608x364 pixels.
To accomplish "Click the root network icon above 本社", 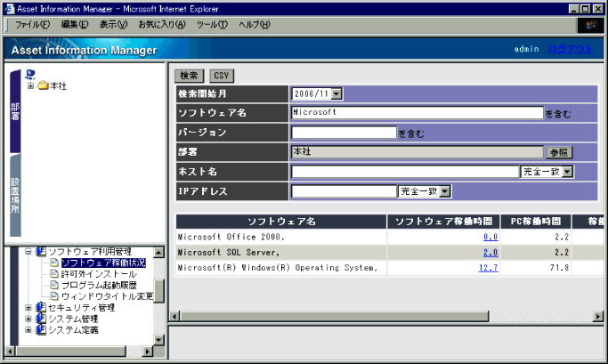I will click(32, 74).
